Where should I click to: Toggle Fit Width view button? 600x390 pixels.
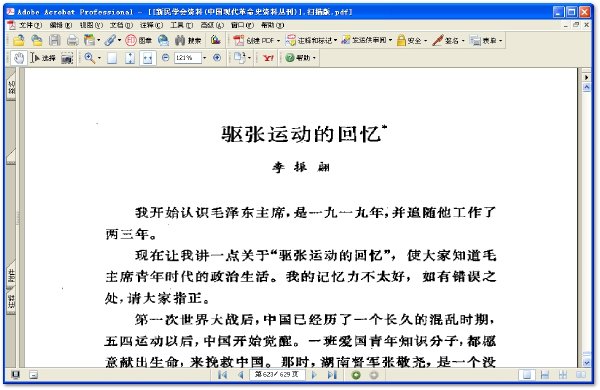(148, 58)
